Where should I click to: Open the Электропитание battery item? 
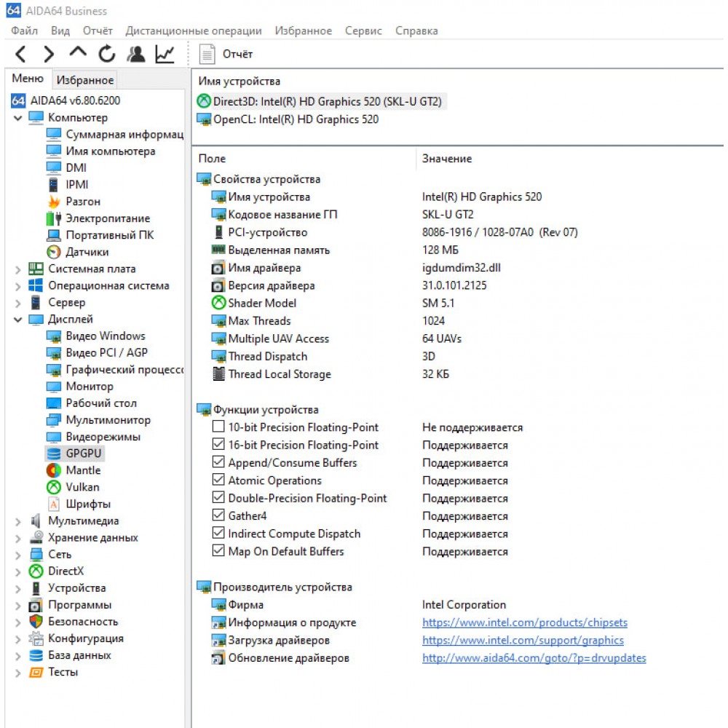click(98, 218)
